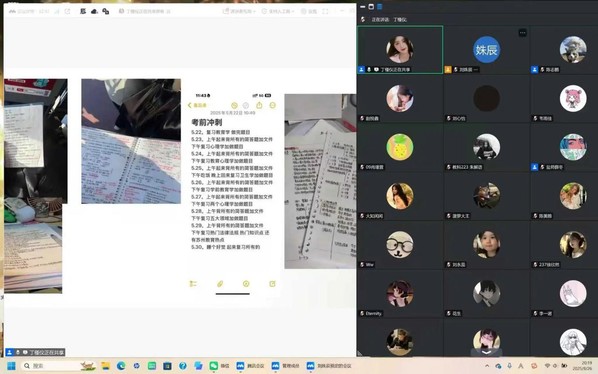Open WeChat from the taskbar
Screen dimensions: 598x374
[x=213, y=366]
